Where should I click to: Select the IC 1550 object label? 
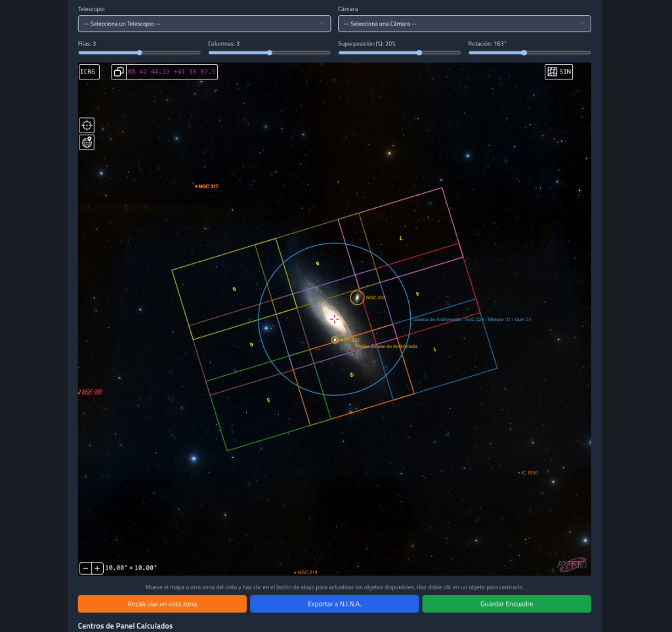click(530, 473)
